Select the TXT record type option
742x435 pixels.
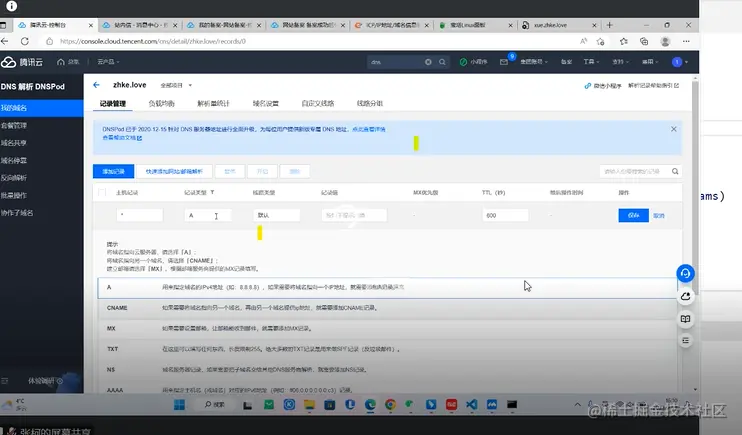pos(387,349)
